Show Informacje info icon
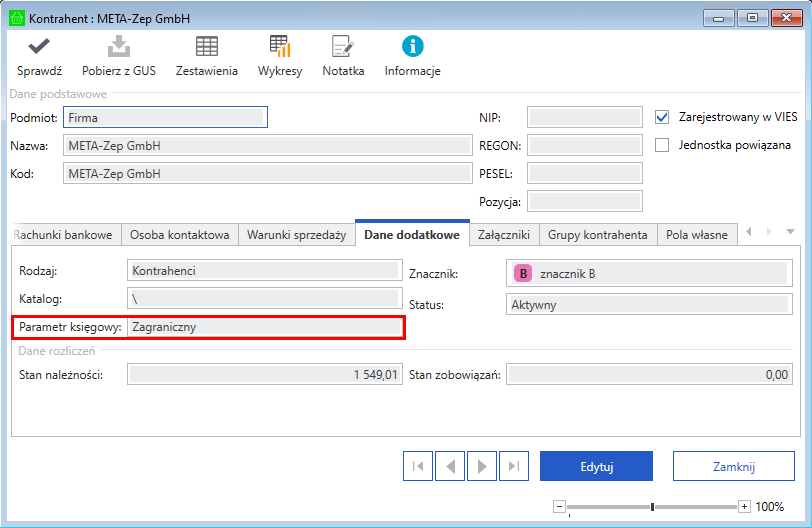This screenshot has width=812, height=528. click(412, 46)
